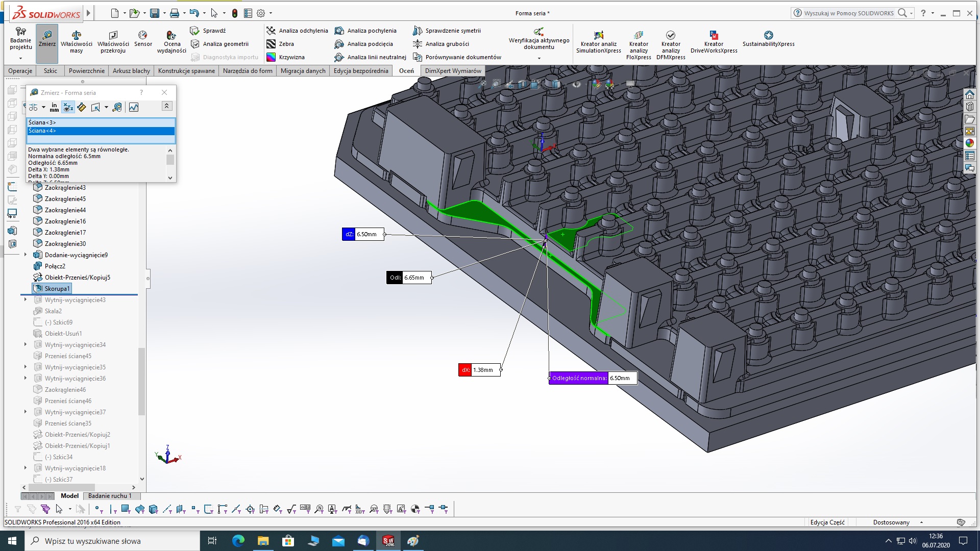This screenshot has height=551, width=980.
Task: Expand Wytnij-wyciągnięcie34 feature
Action: point(26,344)
